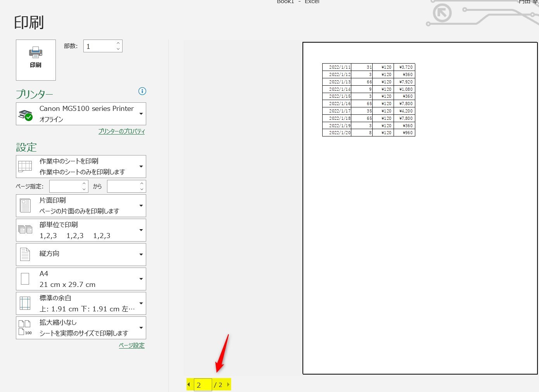Screen dimensions: 539x392
Task: Decrease the end page with down arrow
Action: coord(142,189)
